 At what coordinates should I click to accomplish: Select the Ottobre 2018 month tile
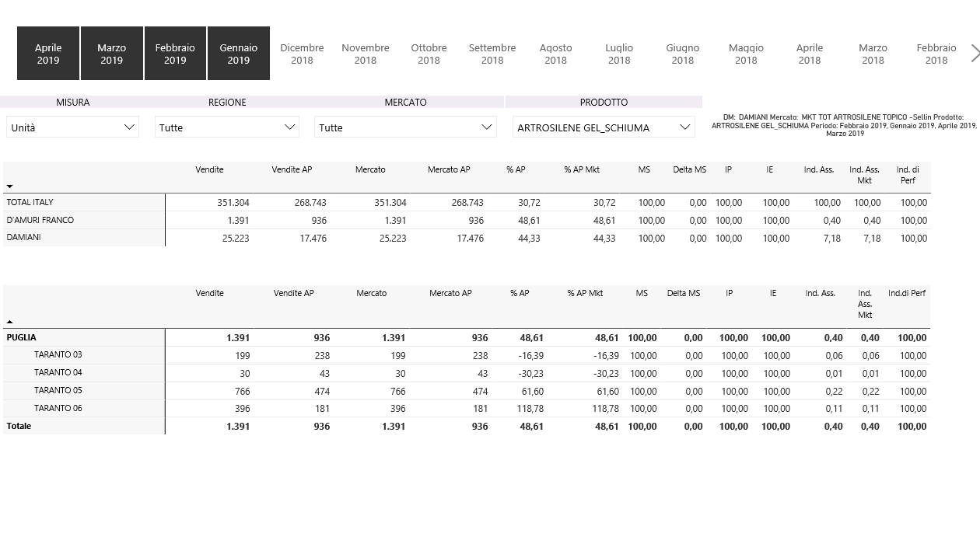point(429,54)
